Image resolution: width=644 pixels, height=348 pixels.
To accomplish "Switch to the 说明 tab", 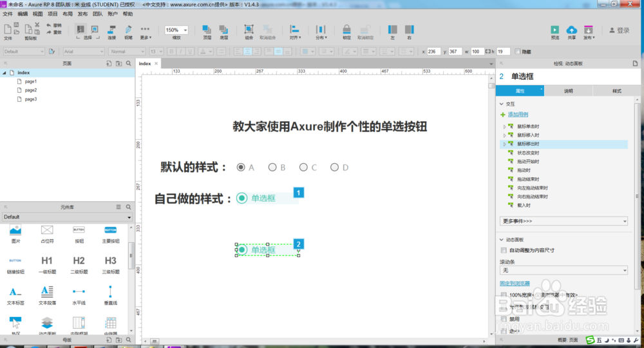I will pyautogui.click(x=569, y=91).
